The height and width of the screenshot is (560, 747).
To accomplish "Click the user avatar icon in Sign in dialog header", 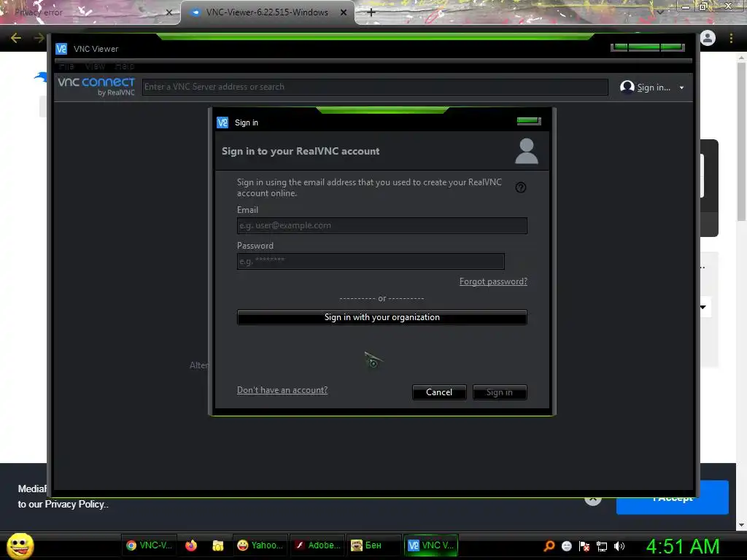I will (527, 152).
